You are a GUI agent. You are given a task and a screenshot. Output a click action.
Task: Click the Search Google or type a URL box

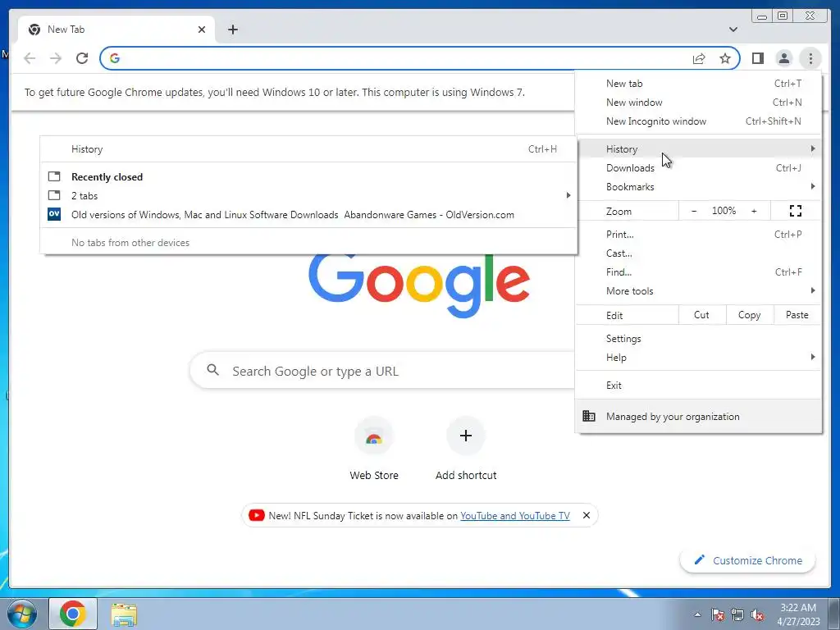pos(382,371)
